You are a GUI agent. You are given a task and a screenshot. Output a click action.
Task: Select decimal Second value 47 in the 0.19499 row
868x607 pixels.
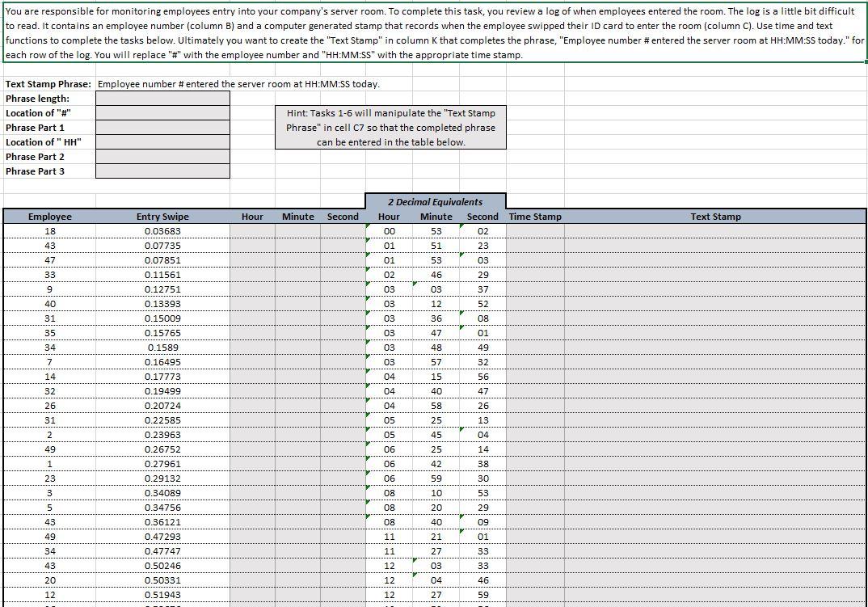coord(482,391)
